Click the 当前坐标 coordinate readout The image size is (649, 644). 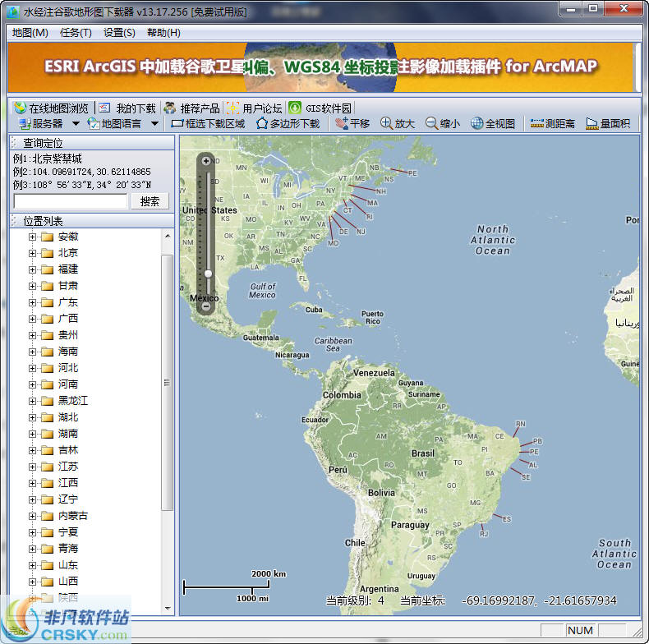pyautogui.click(x=509, y=600)
